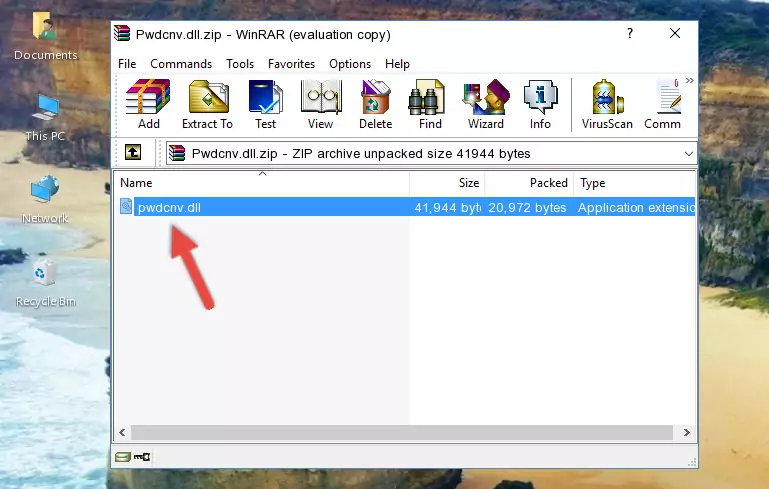The height and width of the screenshot is (489, 769).
Task: Sort by the Name column header
Action: tap(262, 183)
